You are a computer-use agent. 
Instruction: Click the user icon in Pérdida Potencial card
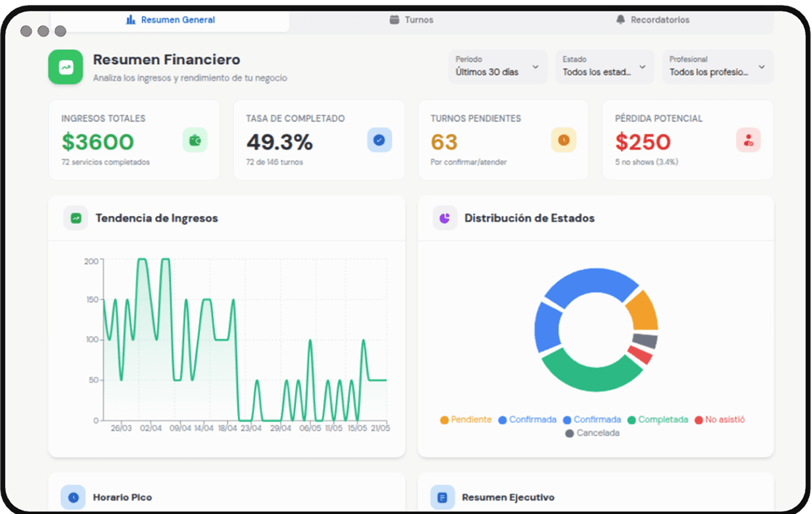748,140
